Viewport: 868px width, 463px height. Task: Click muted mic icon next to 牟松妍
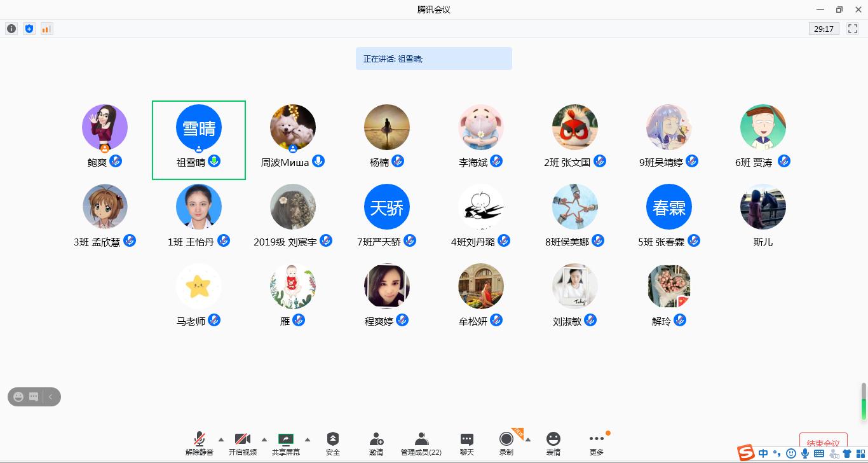pos(497,321)
